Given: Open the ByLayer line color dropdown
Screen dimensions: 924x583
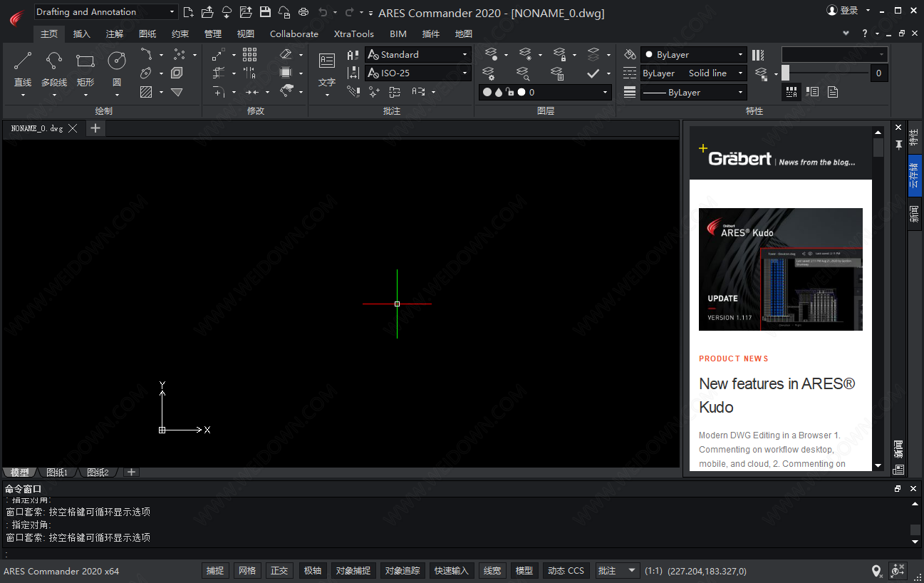Looking at the screenshot, I should click(x=693, y=54).
